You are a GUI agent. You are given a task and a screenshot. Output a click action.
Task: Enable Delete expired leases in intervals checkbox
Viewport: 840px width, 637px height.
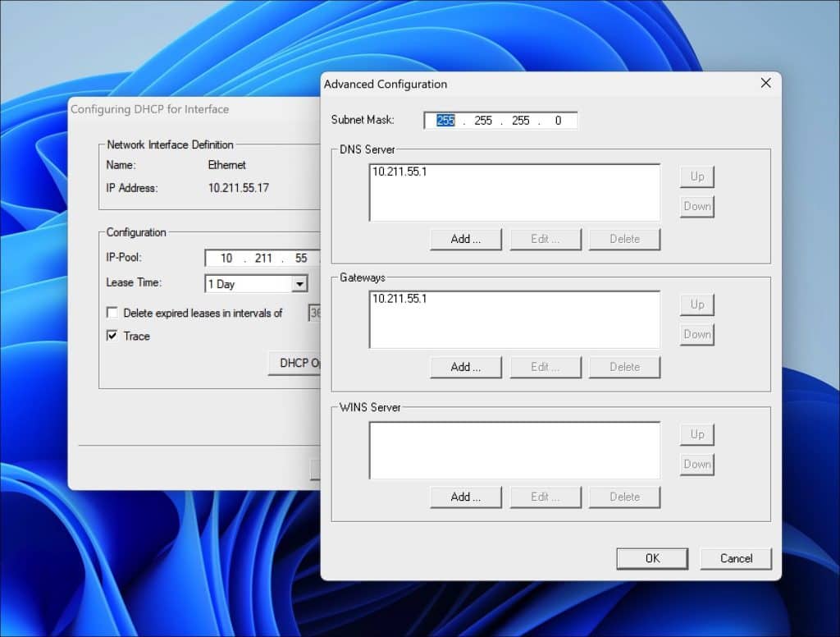coord(112,313)
